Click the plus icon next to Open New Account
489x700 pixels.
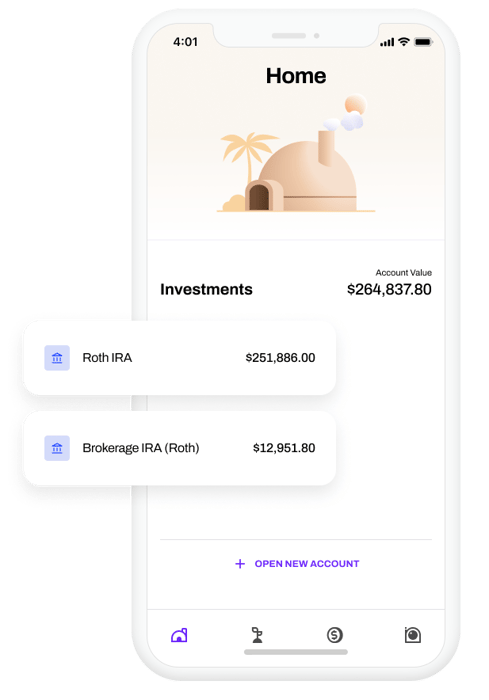(240, 564)
